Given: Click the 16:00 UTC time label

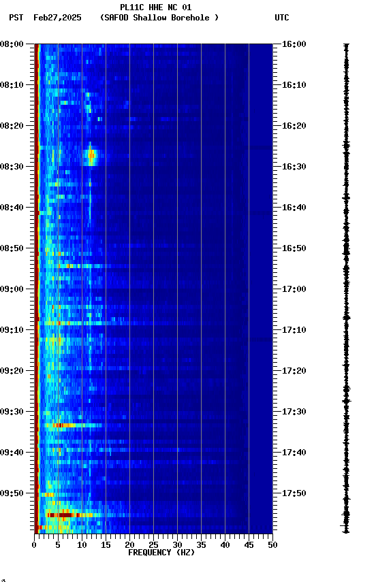Looking at the screenshot, I should (x=294, y=44).
